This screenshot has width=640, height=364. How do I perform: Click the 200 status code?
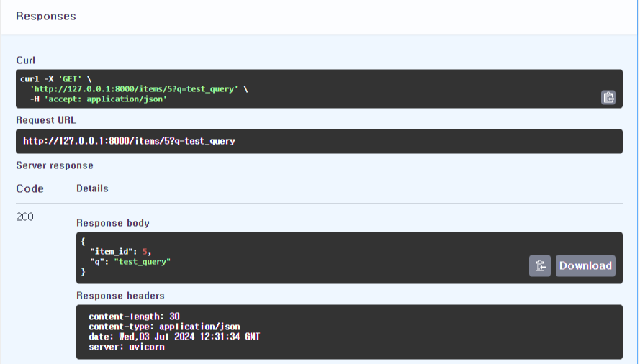pyautogui.click(x=24, y=217)
